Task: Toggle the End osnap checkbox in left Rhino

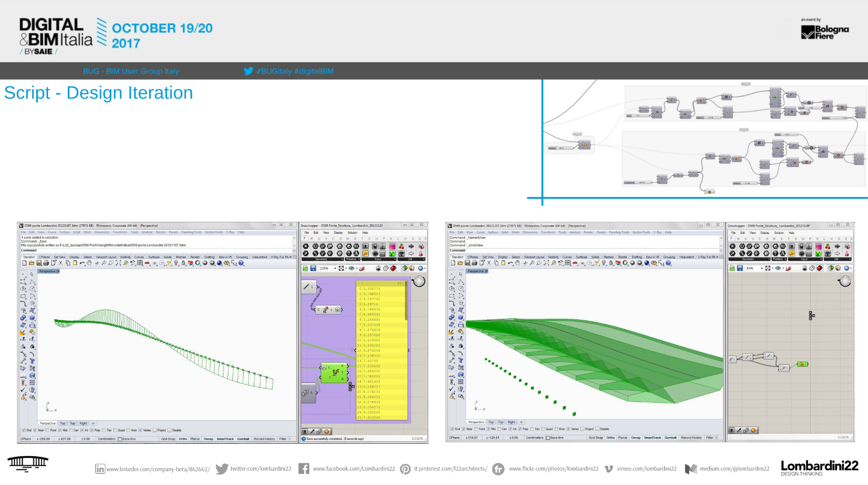Action: [24, 430]
